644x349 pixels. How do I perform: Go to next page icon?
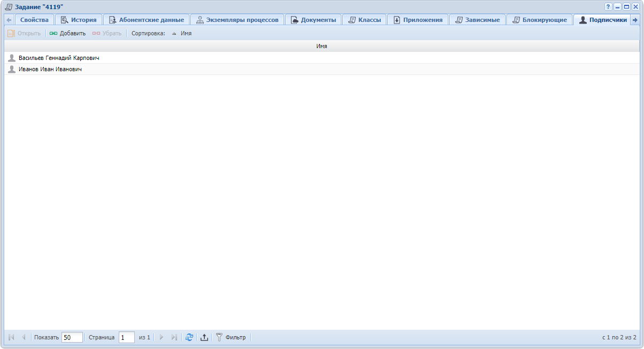pos(162,337)
